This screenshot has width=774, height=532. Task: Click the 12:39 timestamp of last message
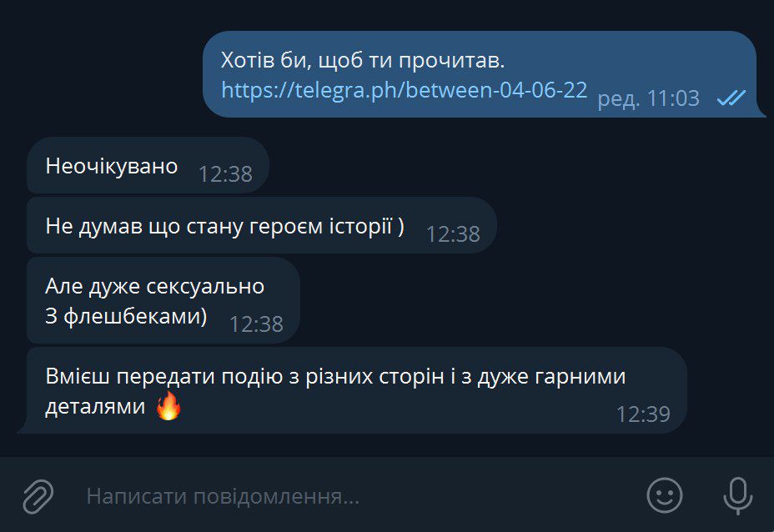tap(643, 414)
